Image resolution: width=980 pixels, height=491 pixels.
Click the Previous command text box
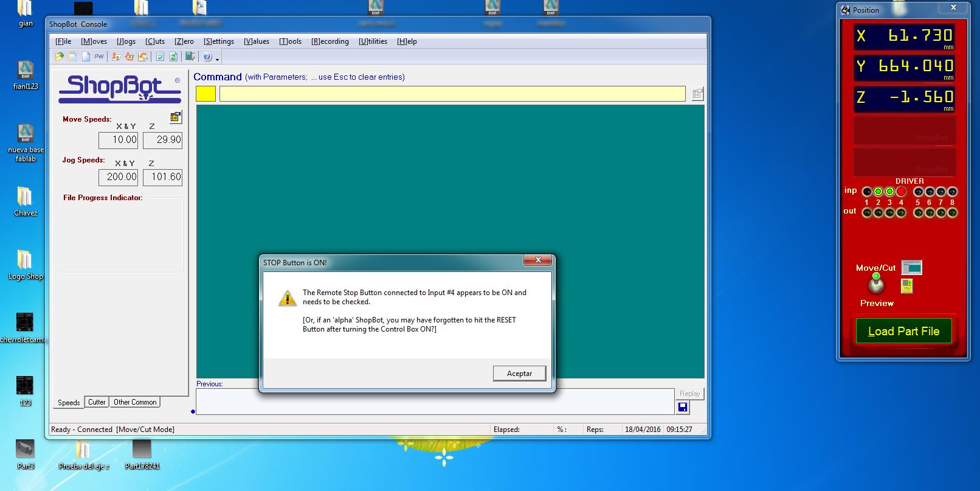[435, 402]
